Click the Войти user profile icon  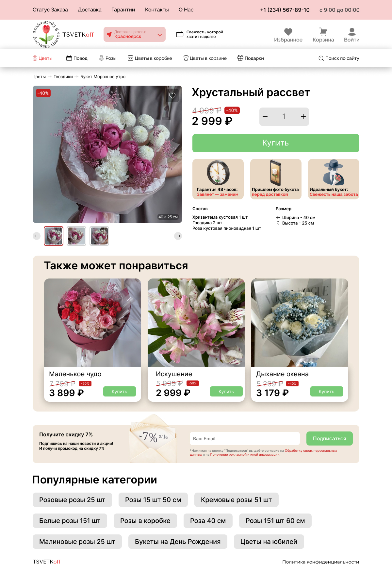[352, 32]
